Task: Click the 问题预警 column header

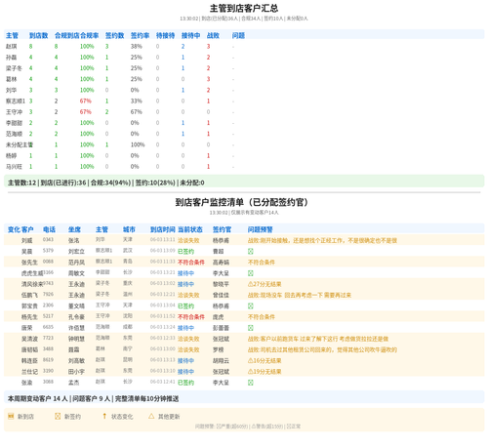Action: 261,229
